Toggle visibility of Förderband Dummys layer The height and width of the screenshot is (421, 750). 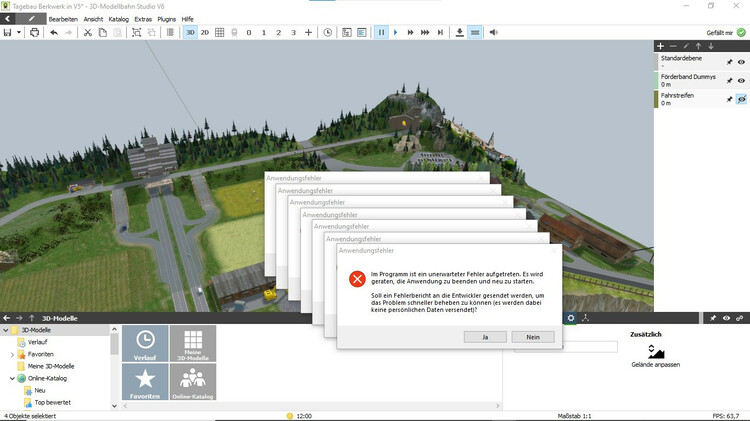tap(741, 81)
